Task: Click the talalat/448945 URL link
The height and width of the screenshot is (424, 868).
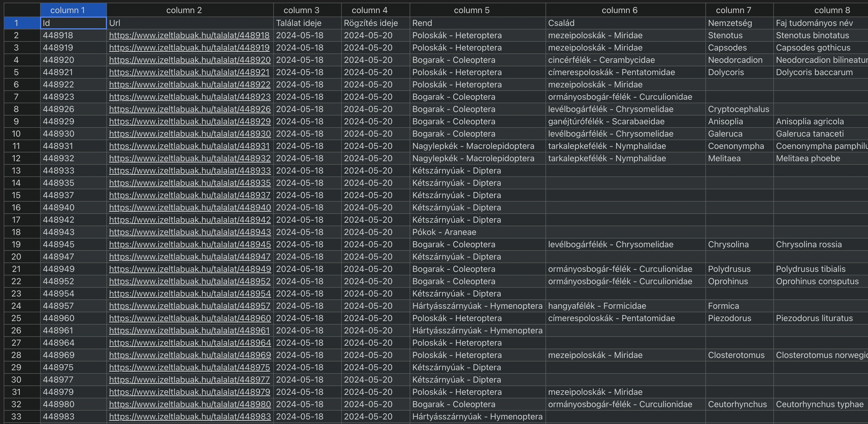Action: point(190,245)
